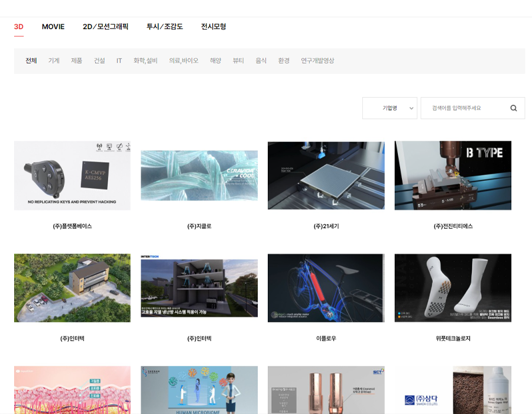The image size is (532, 414).
Task: Open the copper nozzle SCT thumbnail
Action: (x=326, y=390)
